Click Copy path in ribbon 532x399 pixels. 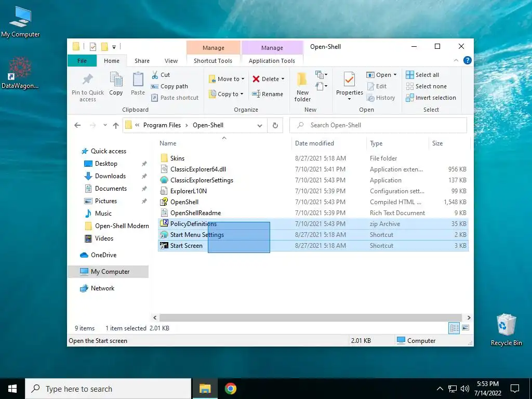pos(169,86)
